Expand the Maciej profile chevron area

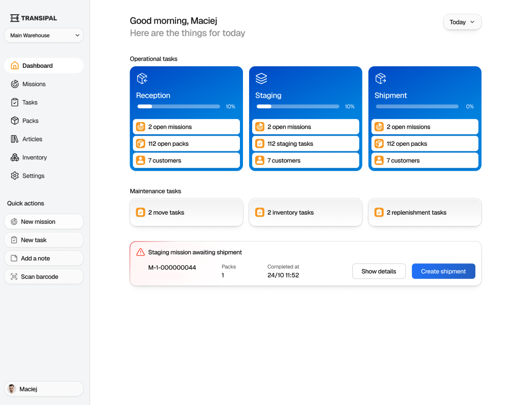point(44,389)
